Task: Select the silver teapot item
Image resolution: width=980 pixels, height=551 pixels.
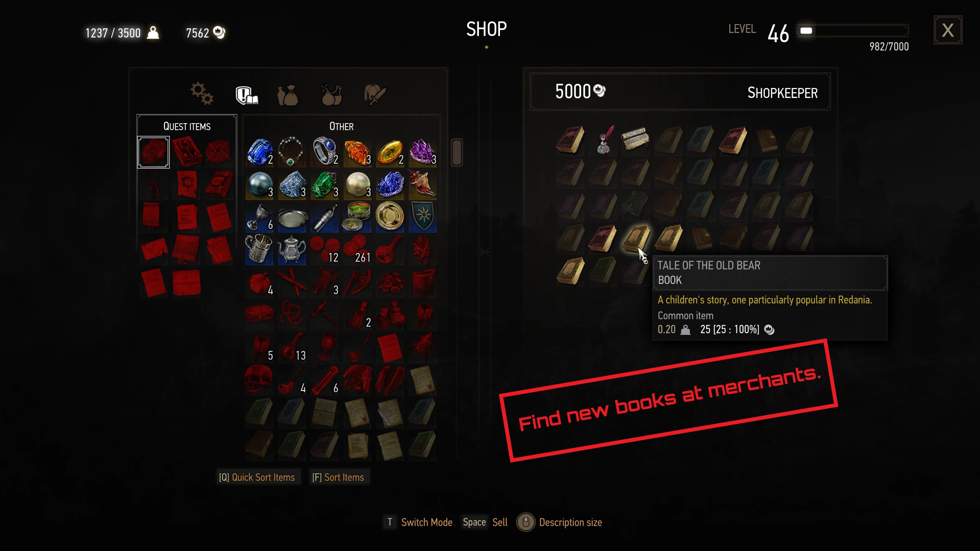Action: (x=292, y=250)
